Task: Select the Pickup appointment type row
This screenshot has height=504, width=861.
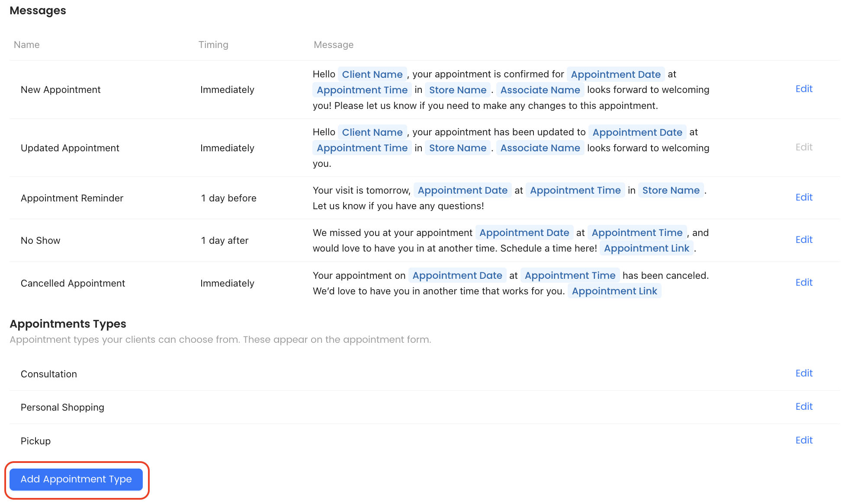Action: [35, 440]
